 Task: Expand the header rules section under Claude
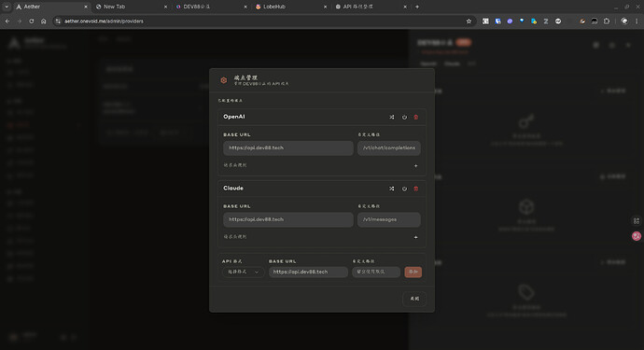point(235,237)
